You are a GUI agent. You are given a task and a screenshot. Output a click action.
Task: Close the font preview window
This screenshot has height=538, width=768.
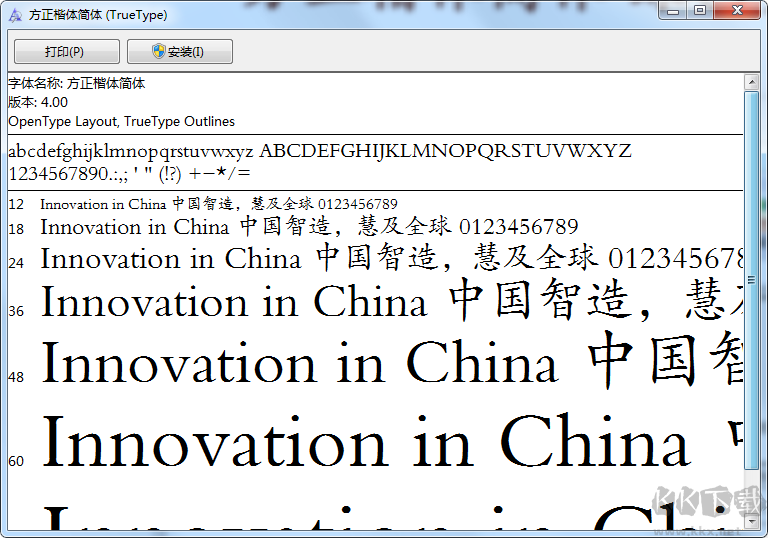coord(737,11)
